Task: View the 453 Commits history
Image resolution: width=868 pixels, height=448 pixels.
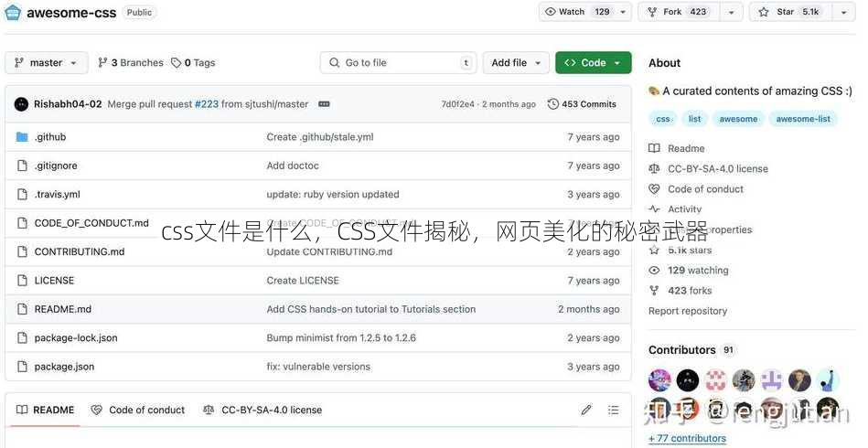Action: pyautogui.click(x=582, y=104)
